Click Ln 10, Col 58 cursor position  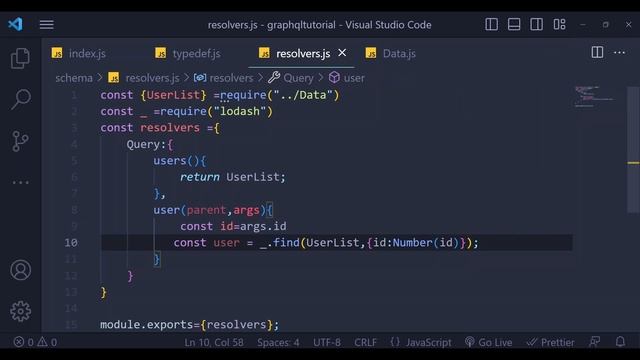(x=213, y=342)
